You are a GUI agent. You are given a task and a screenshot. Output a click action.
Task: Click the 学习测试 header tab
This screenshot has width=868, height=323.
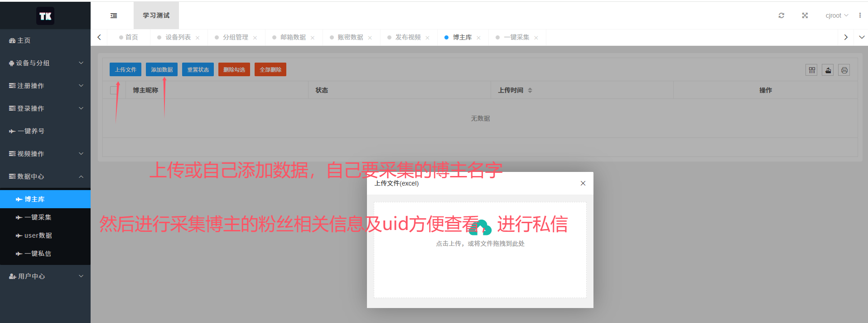[156, 15]
